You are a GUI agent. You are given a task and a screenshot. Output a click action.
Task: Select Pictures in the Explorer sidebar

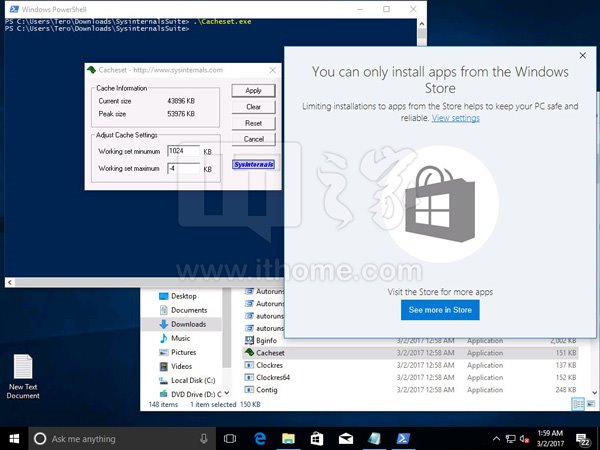pos(183,352)
